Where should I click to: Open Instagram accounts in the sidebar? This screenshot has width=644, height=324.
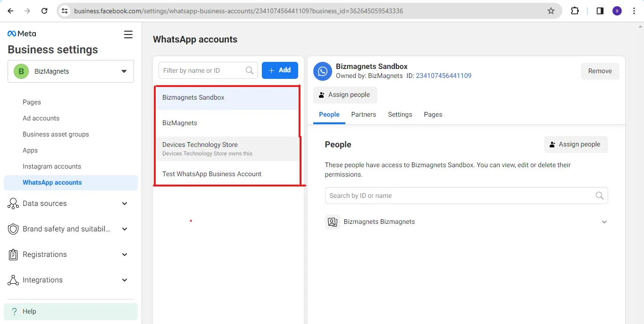pos(52,166)
